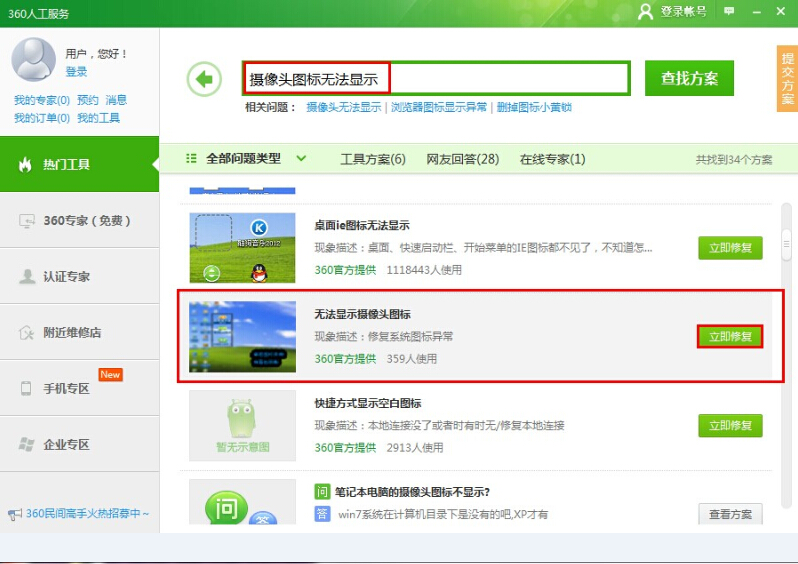The width and height of the screenshot is (798, 564).
Task: Click the 查找方案 search button
Action: [689, 78]
